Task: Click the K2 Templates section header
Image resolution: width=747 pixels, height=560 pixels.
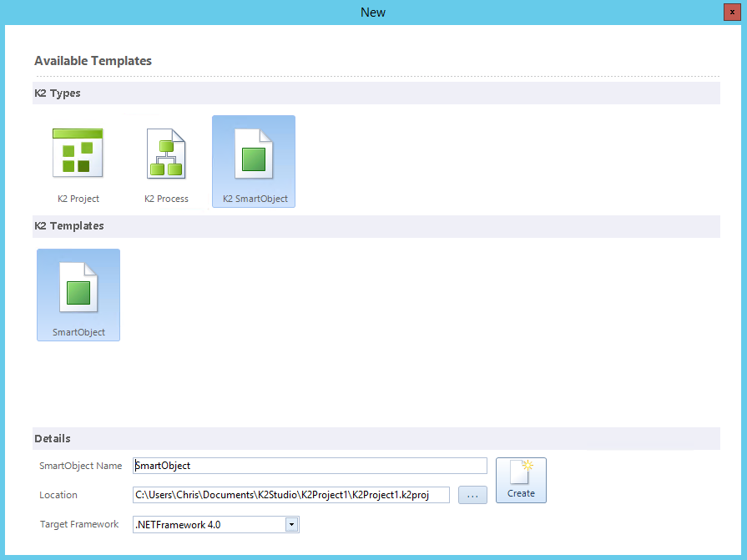Action: click(x=376, y=226)
